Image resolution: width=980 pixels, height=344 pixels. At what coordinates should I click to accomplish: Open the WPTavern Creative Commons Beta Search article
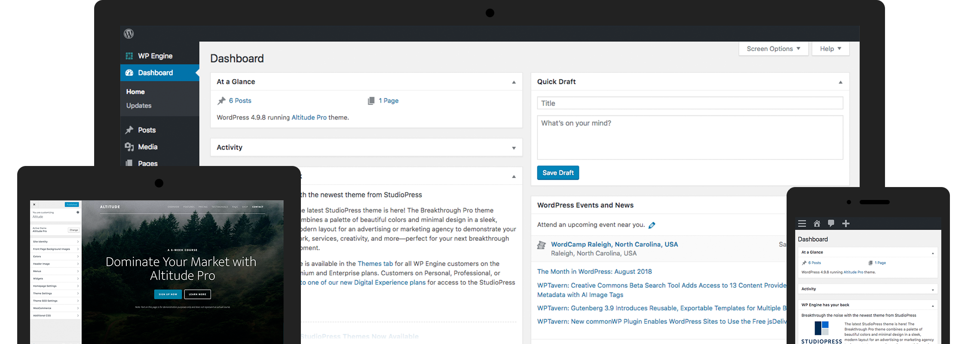(x=662, y=290)
